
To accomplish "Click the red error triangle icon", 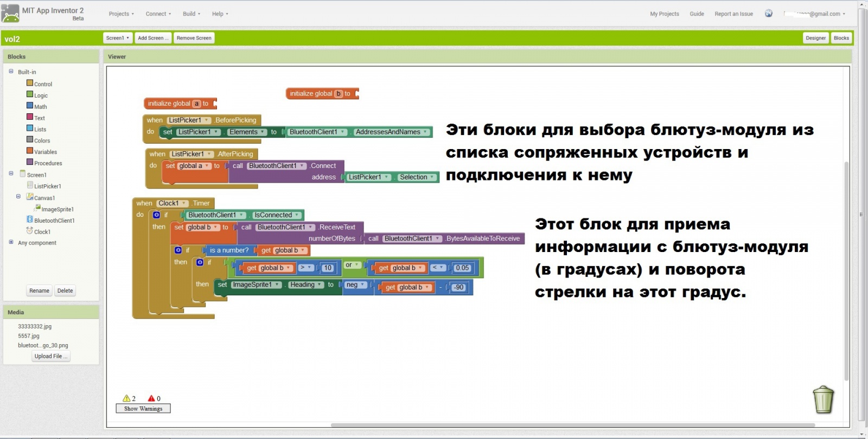I will [151, 398].
